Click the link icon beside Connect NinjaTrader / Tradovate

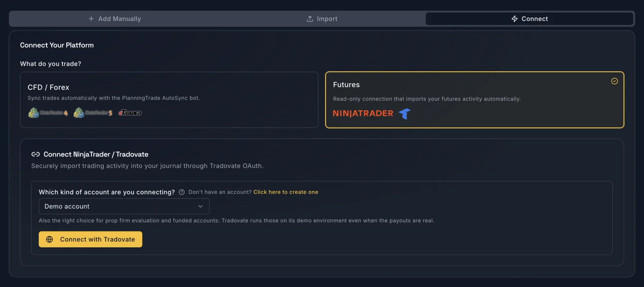(35, 154)
